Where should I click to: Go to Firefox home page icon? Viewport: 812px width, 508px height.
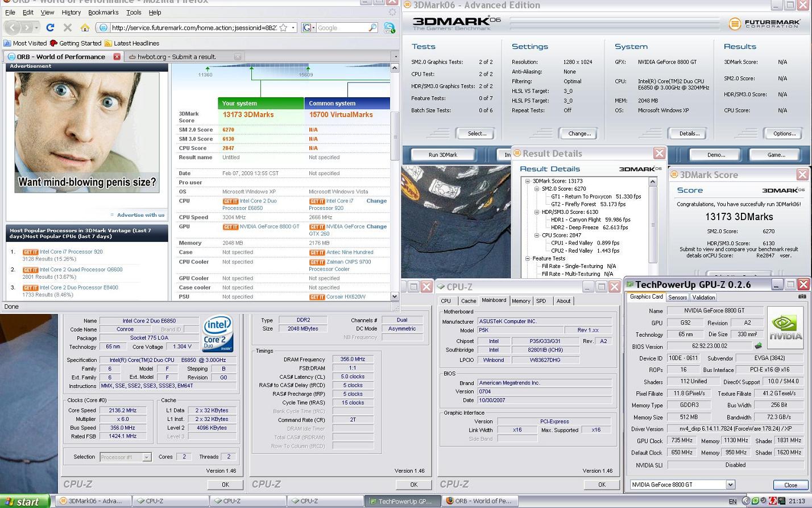[x=85, y=27]
